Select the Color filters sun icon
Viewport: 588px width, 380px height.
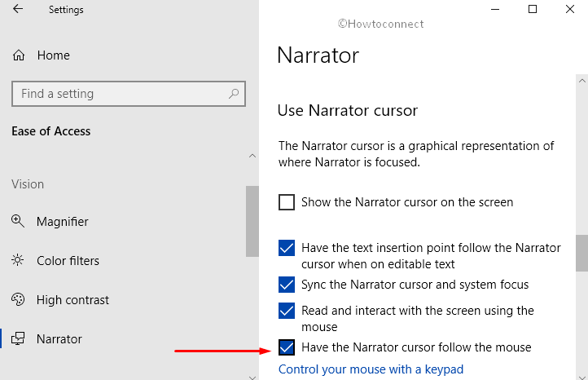coord(18,260)
